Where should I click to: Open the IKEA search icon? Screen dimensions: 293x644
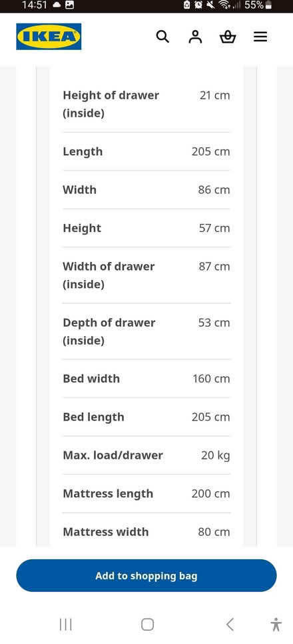click(x=163, y=37)
